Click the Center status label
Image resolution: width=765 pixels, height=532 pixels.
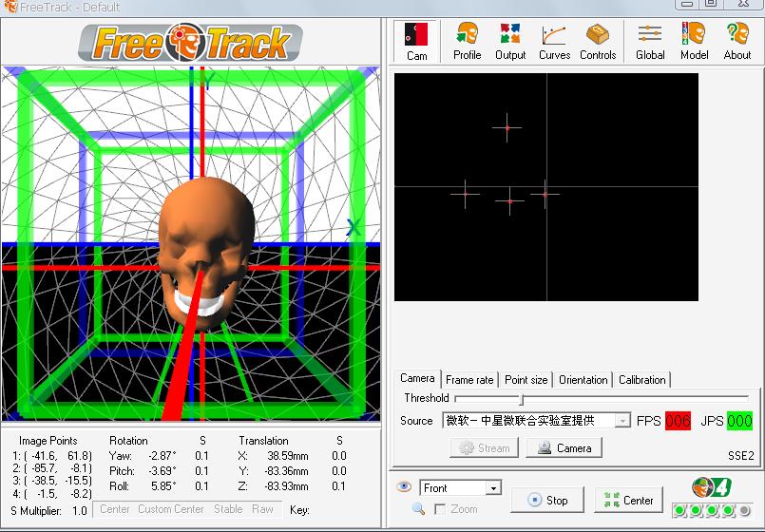pos(115,509)
